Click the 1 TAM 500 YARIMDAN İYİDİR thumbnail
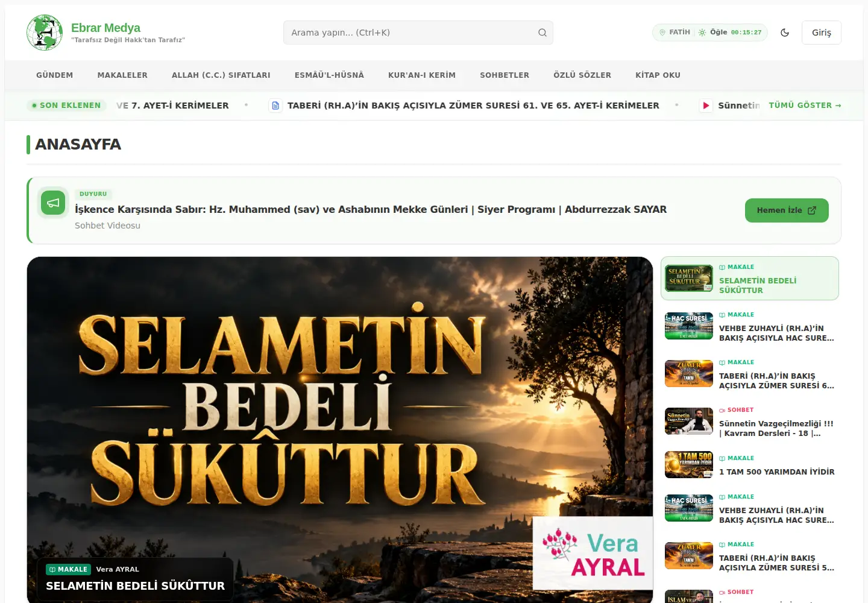The image size is (868, 603). click(689, 465)
